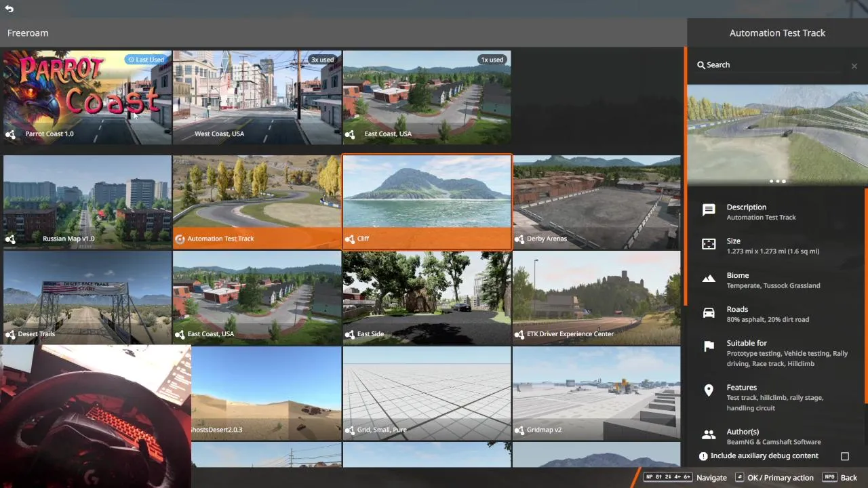Click size value 1.273 mi x 1.273 mi
The width and height of the screenshot is (868, 488).
[x=773, y=251]
